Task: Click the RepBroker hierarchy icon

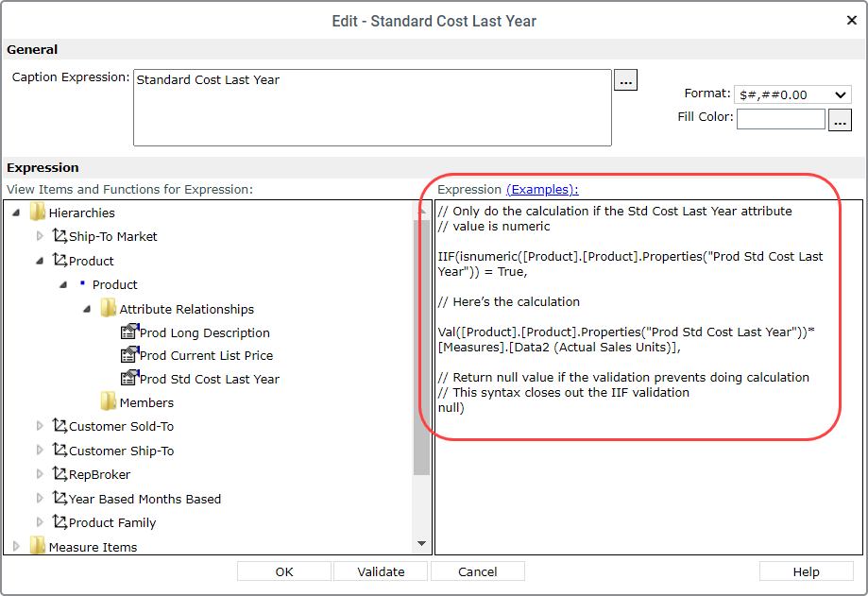Action: click(60, 474)
